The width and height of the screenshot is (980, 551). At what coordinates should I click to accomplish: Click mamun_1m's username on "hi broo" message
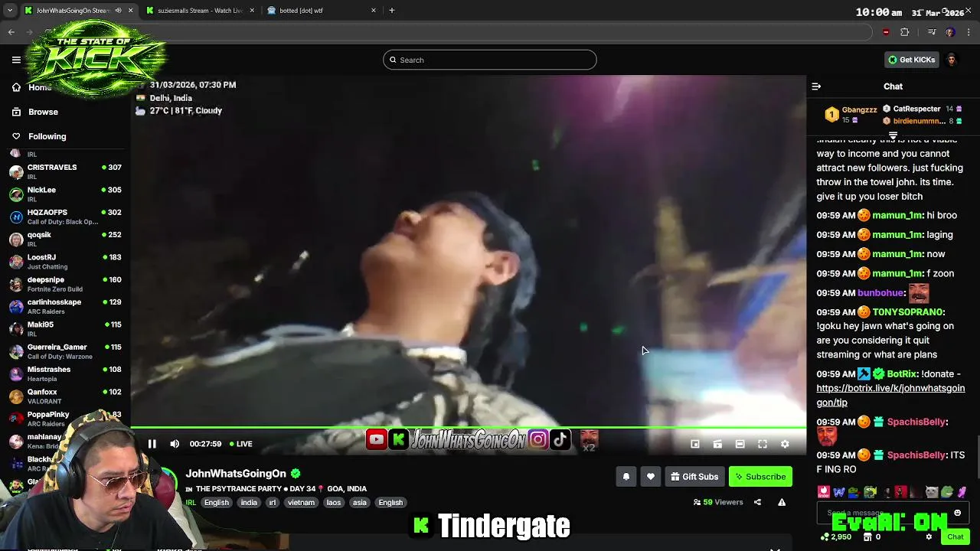(x=897, y=216)
